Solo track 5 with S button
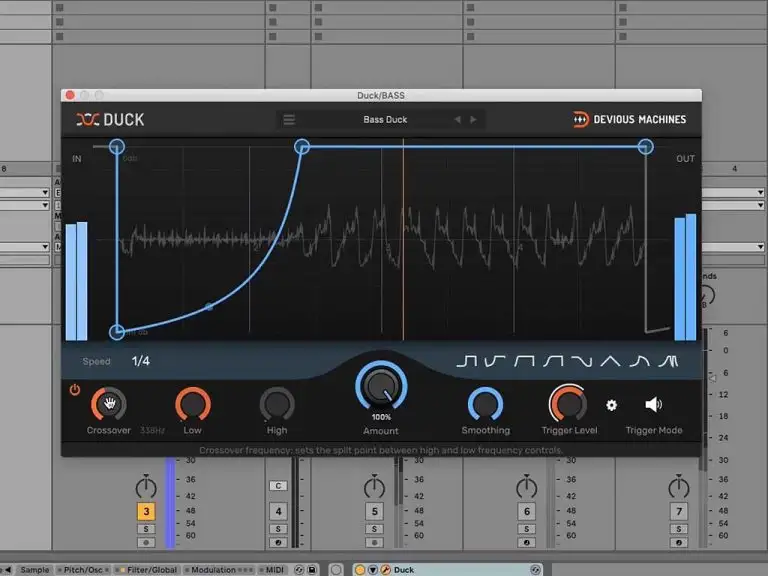Viewport: 768px width, 576px height. (x=374, y=529)
